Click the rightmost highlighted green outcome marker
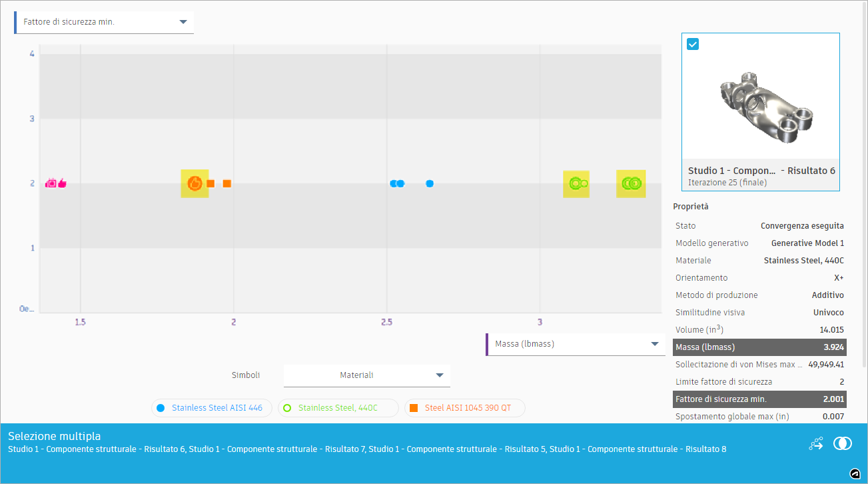Screen dimensions: 868x484 coord(631,184)
